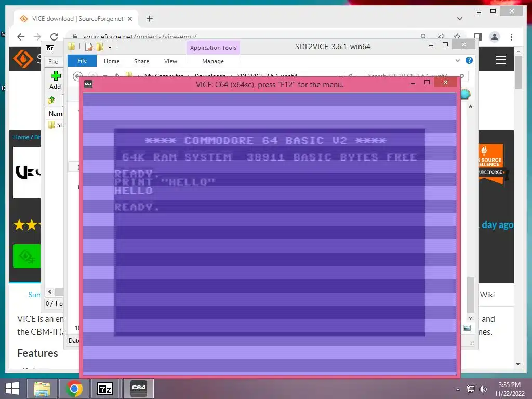532x399 pixels.
Task: Click the Chrome page vertical scrollbar thumb
Action: pyautogui.click(x=518, y=72)
